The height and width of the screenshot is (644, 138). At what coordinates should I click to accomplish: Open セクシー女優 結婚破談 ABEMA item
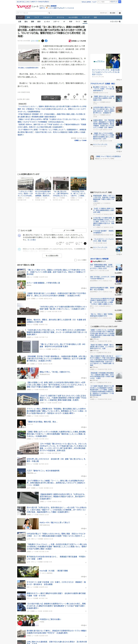pos(43,283)
